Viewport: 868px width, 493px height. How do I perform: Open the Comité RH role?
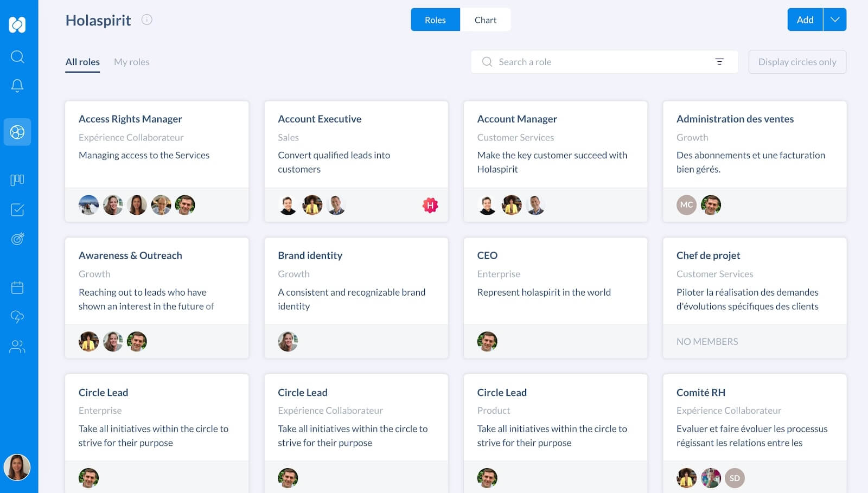pyautogui.click(x=701, y=392)
